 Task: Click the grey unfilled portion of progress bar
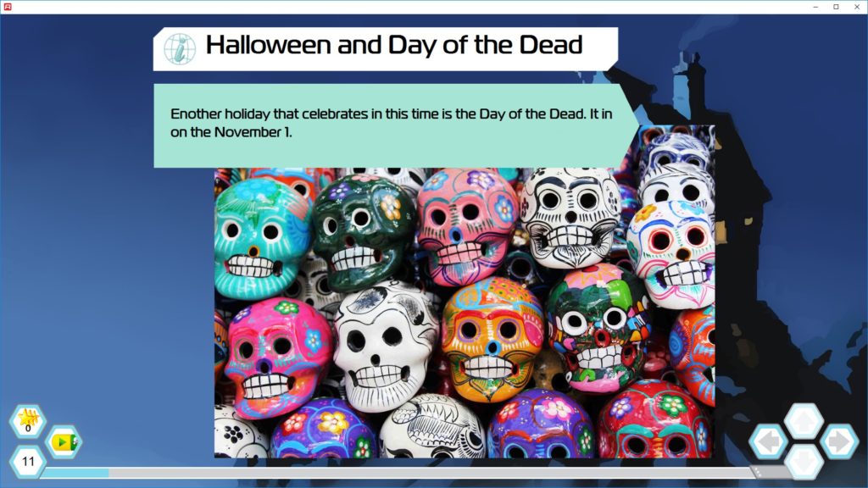[429, 473]
